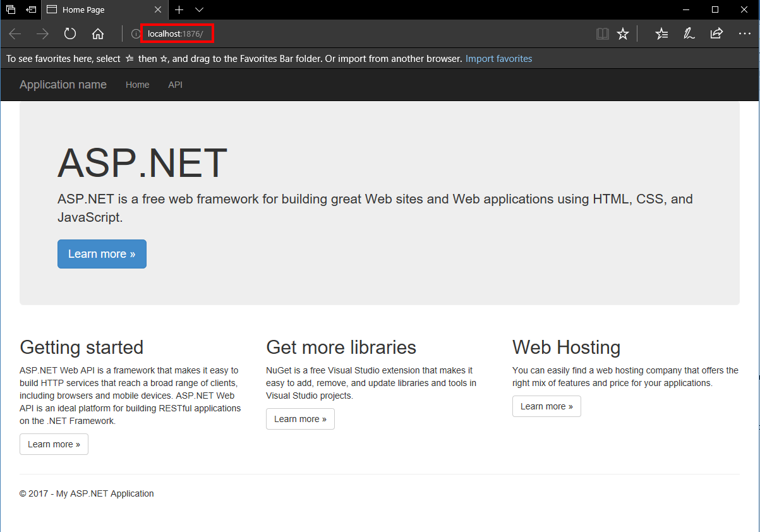The height and width of the screenshot is (532, 760).
Task: Add page to favorites with star icon
Action: 623,33
